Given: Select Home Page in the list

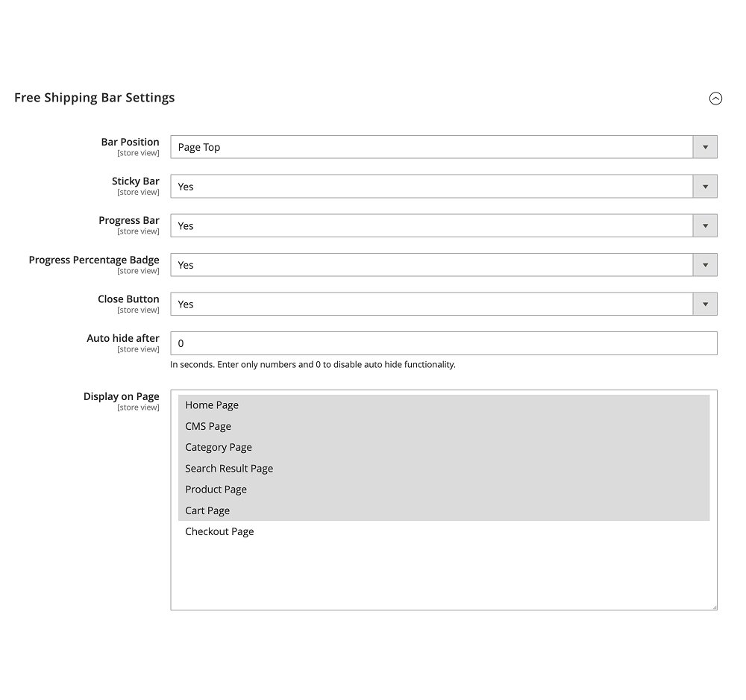Looking at the screenshot, I should [x=443, y=405].
